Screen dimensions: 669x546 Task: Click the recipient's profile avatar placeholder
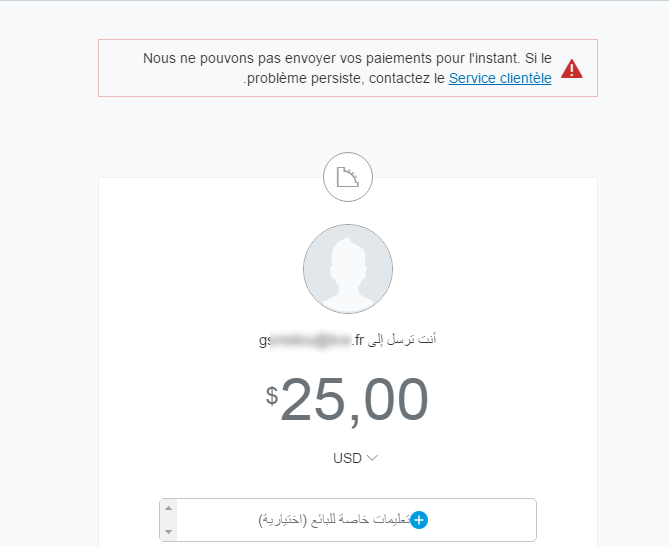click(348, 269)
